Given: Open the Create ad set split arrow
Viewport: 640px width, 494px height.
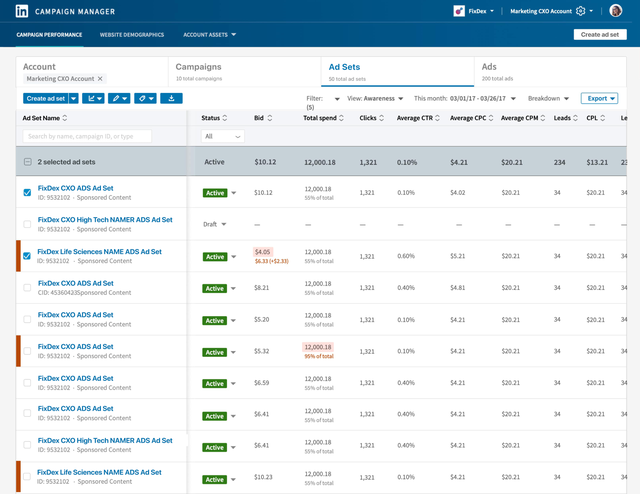Looking at the screenshot, I should click(73, 98).
